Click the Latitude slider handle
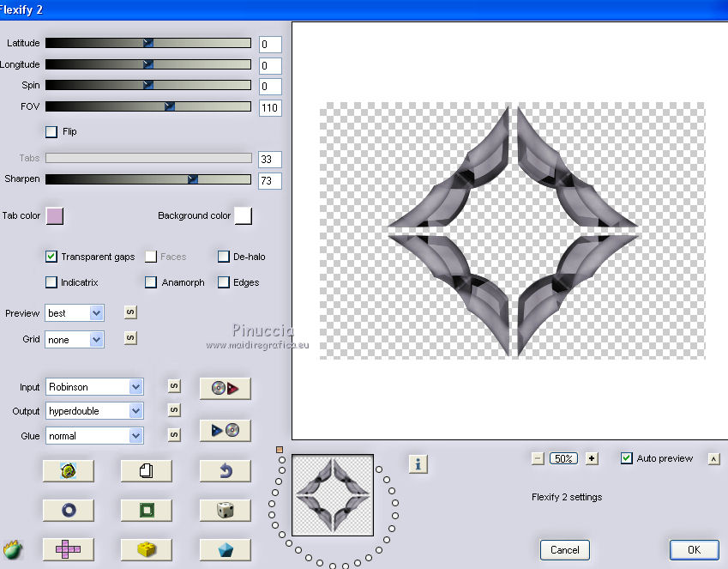The width and height of the screenshot is (728, 569). click(x=148, y=43)
